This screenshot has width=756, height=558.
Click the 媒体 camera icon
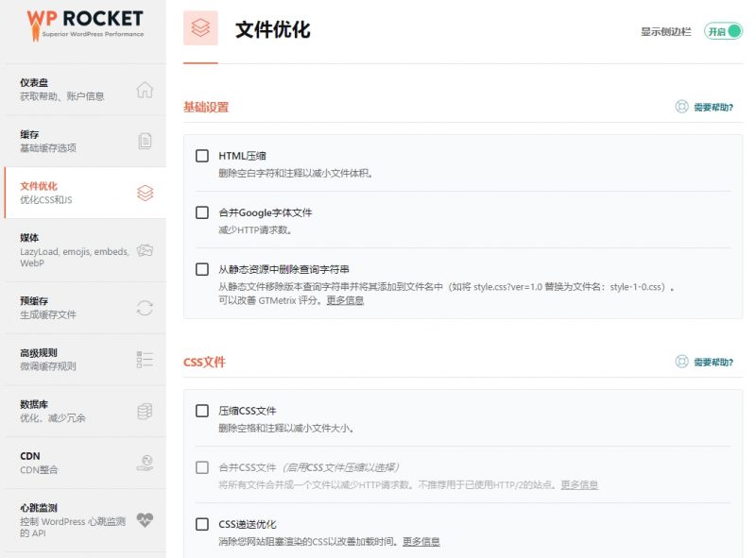click(146, 249)
